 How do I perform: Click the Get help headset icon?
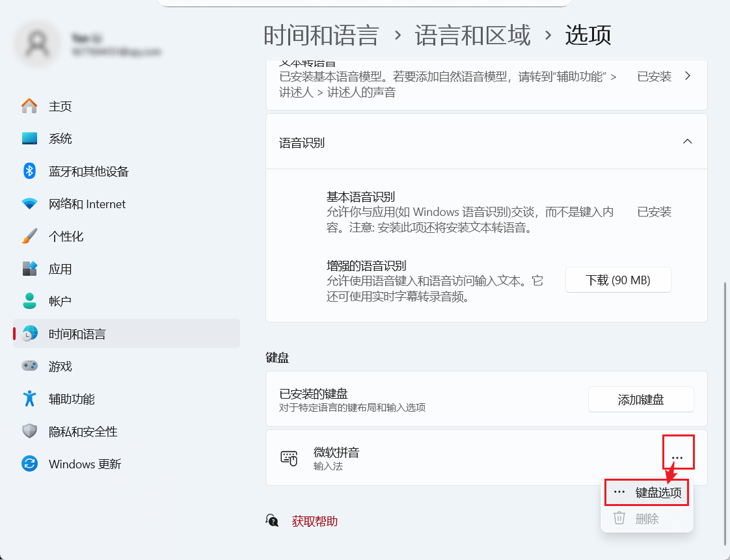tap(272, 521)
